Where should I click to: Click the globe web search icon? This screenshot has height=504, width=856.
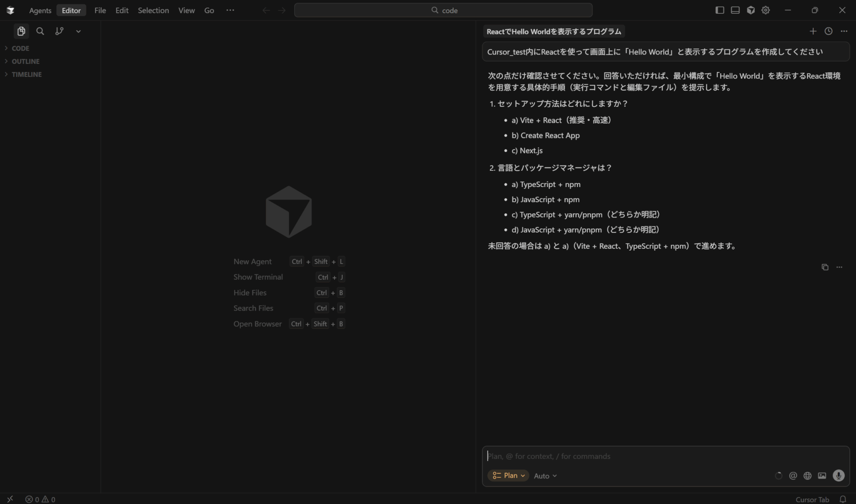808,476
